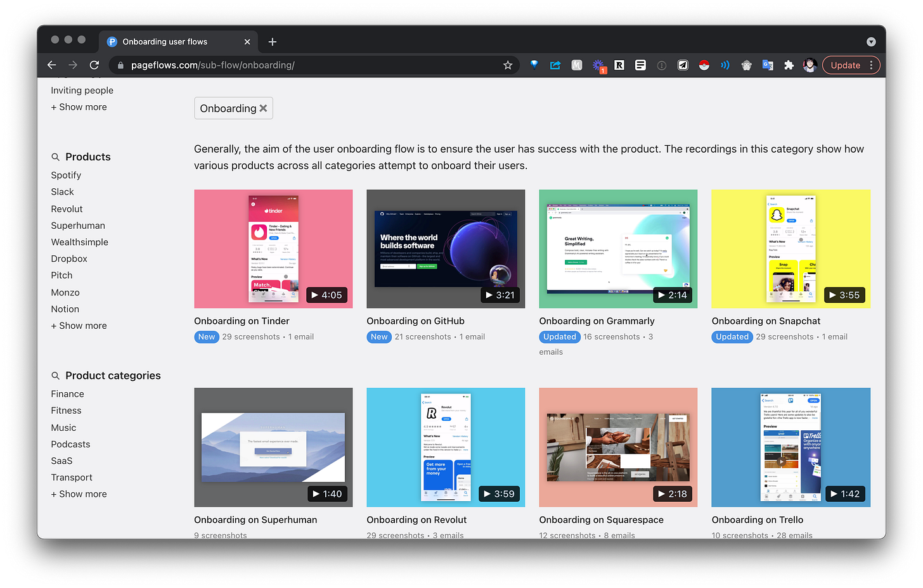Click the Update button in Chrome toolbar

click(846, 65)
